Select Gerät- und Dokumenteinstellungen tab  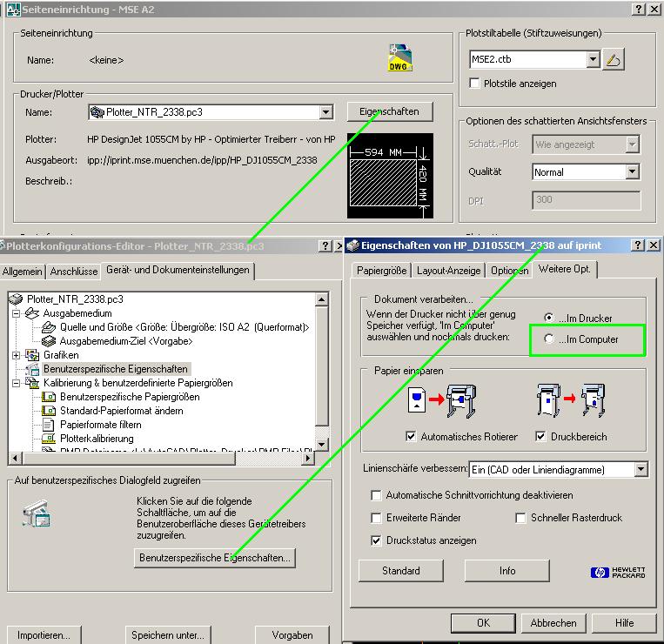[x=178, y=270]
